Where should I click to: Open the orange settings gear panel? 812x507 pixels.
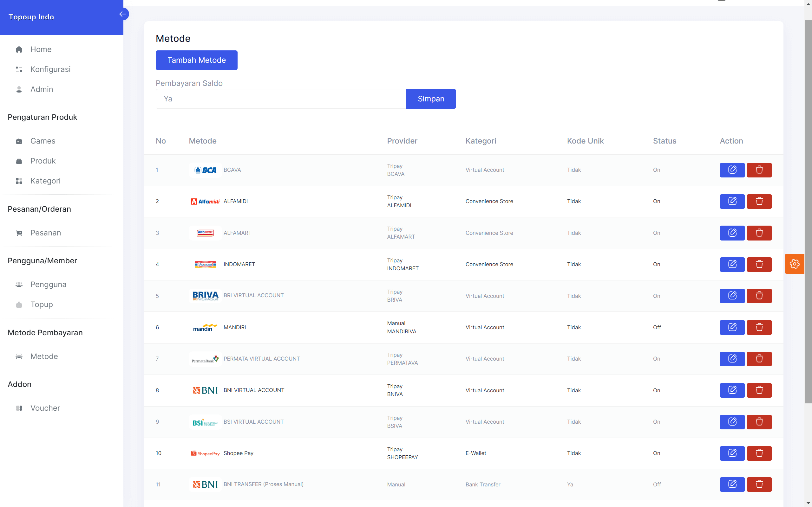pyautogui.click(x=794, y=264)
